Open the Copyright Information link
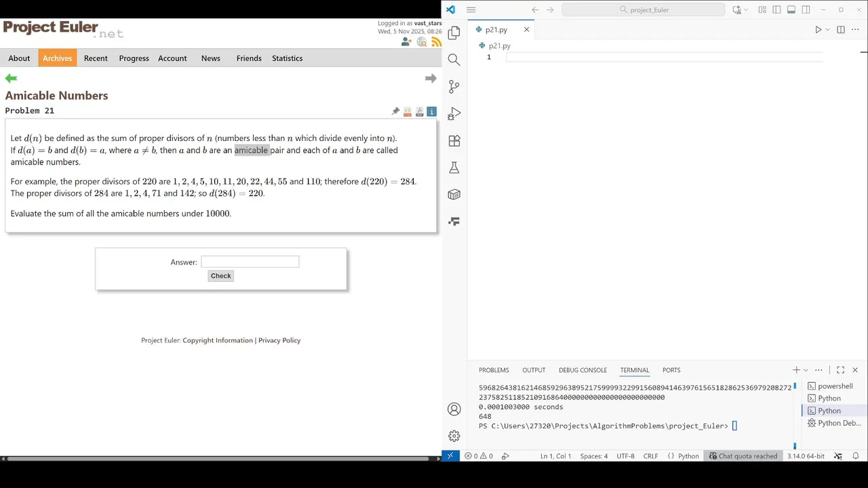This screenshot has width=868, height=488. [x=218, y=340]
